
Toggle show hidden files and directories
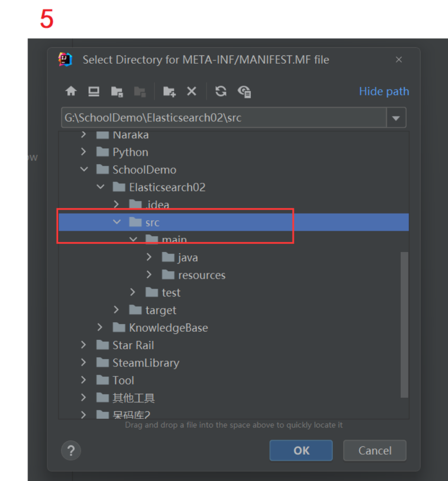coord(244,91)
